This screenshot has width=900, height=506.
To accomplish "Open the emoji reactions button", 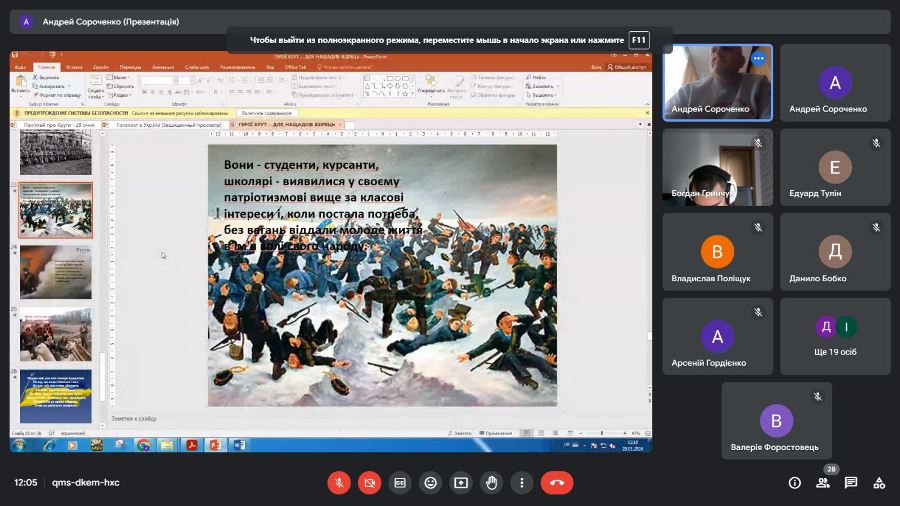I will 430,482.
